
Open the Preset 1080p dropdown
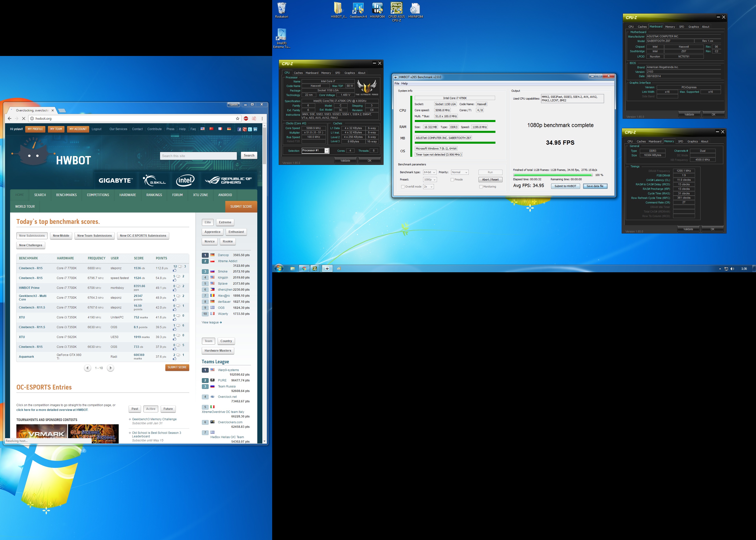(430, 179)
